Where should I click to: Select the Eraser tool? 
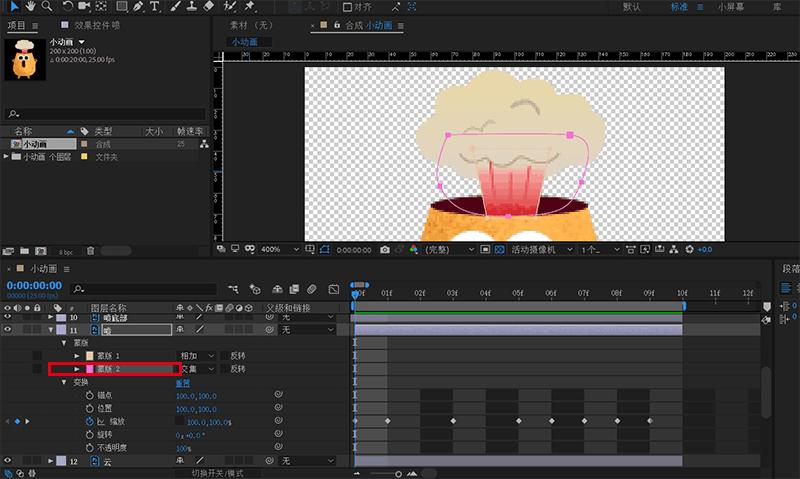point(209,7)
